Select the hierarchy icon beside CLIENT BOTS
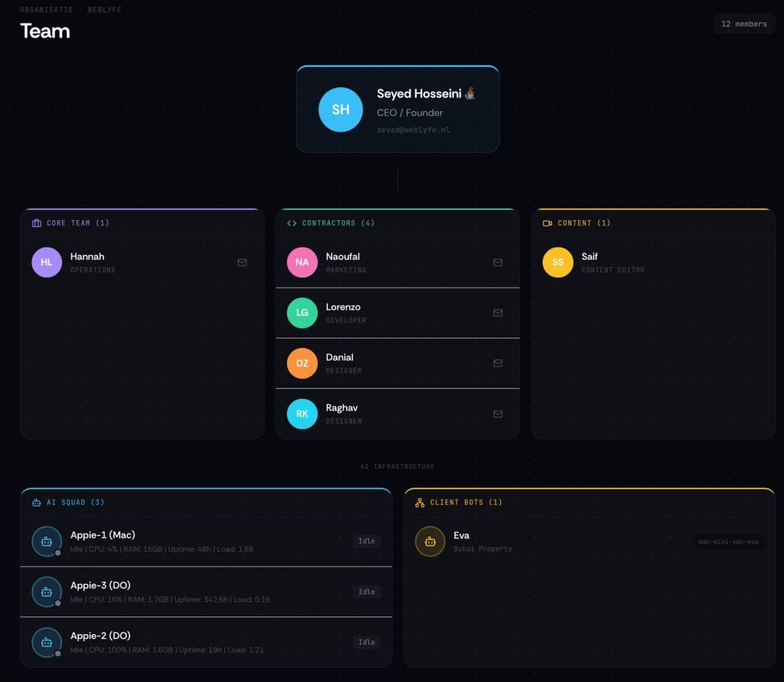 [x=418, y=502]
